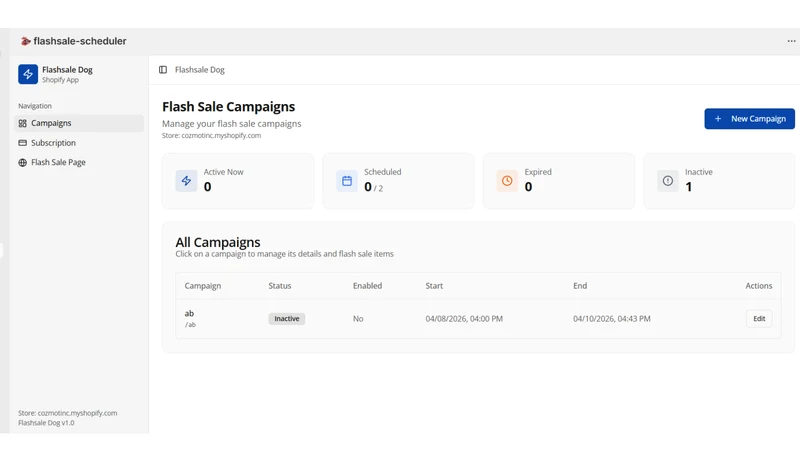
Task: Go to Flash Sale Page in navigation
Action: (x=79, y=162)
